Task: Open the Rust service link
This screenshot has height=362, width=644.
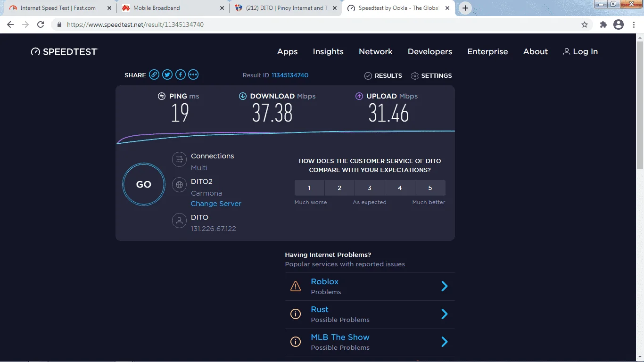Action: (x=320, y=309)
